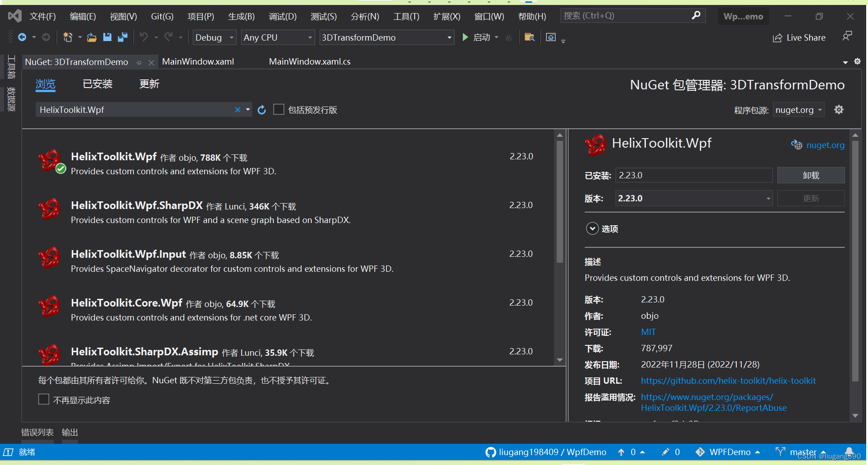The image size is (868, 465).
Task: Click the Save icon in the toolbar
Action: point(107,37)
